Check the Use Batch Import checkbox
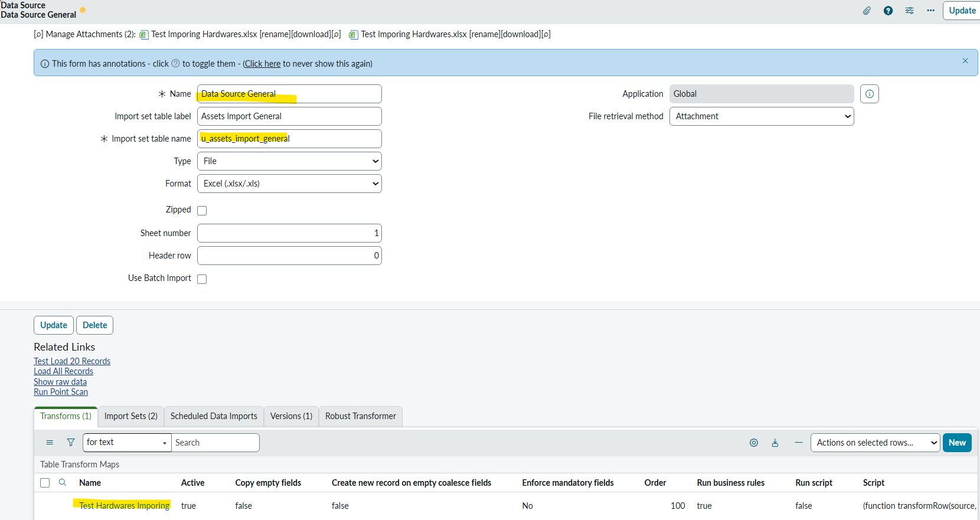Screen dimensions: 980x520 pyautogui.click(x=202, y=279)
